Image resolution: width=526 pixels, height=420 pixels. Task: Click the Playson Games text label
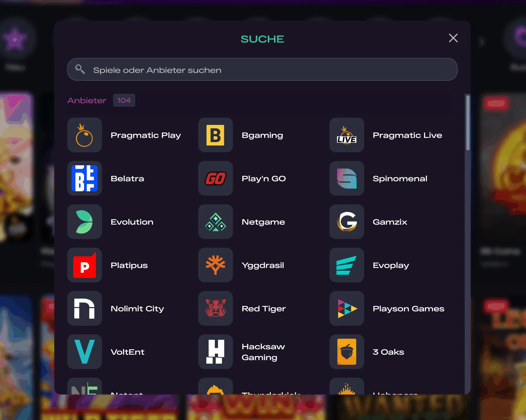pyautogui.click(x=408, y=309)
